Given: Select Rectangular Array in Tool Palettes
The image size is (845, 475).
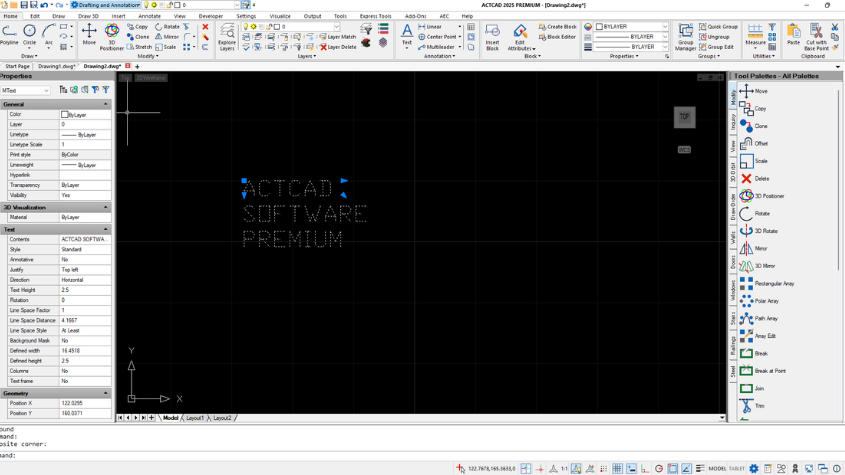Looking at the screenshot, I should (767, 284).
